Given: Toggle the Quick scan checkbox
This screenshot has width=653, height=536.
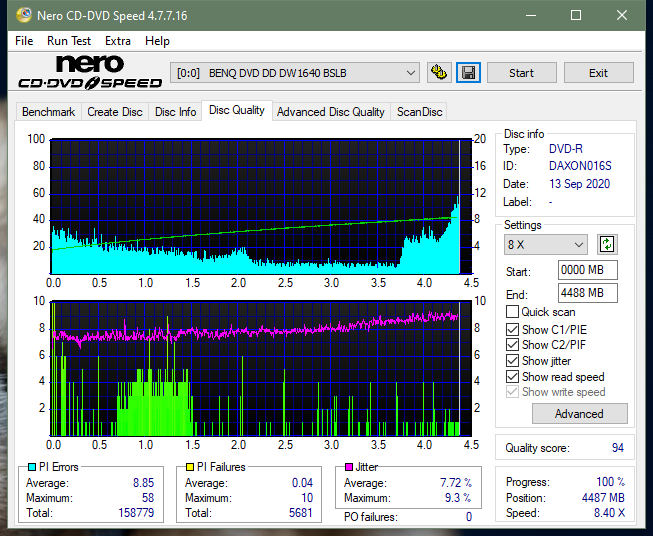Looking at the screenshot, I should click(512, 312).
